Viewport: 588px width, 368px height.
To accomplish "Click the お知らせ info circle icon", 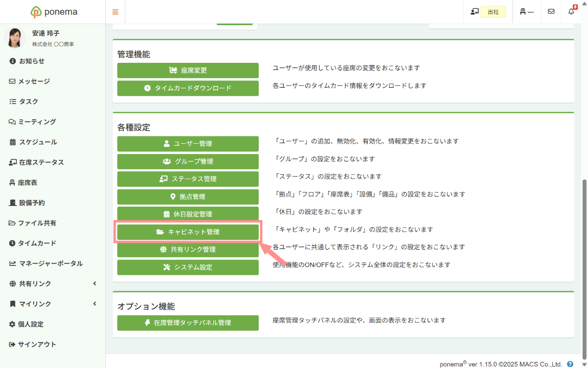I will click(13, 61).
